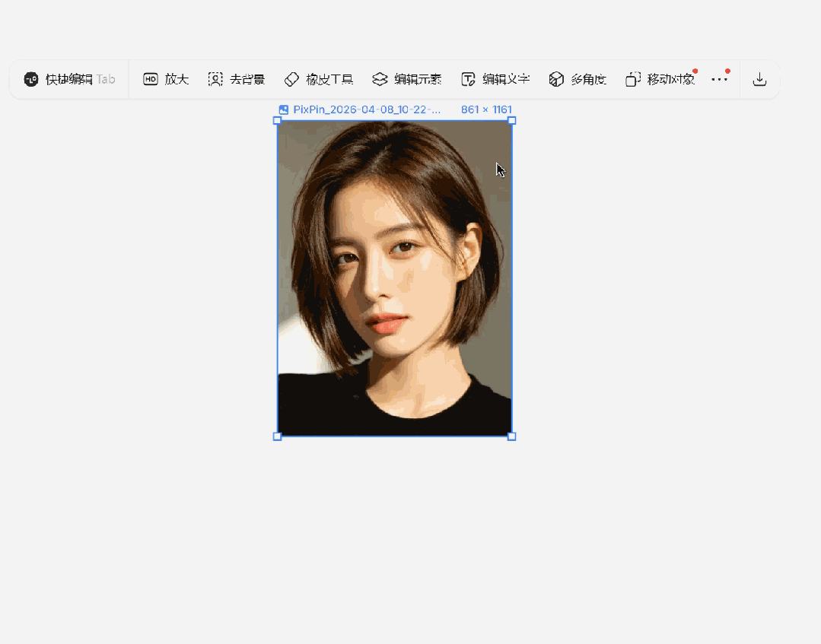Viewport: 821px width, 644px height.
Task: Click the bottom-right corner resize handle
Action: coord(512,436)
